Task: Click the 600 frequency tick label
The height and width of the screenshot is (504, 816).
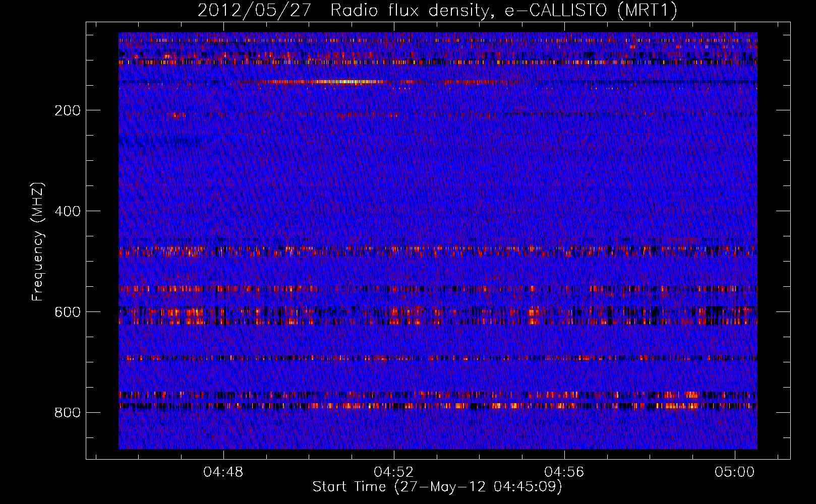Action: point(68,312)
